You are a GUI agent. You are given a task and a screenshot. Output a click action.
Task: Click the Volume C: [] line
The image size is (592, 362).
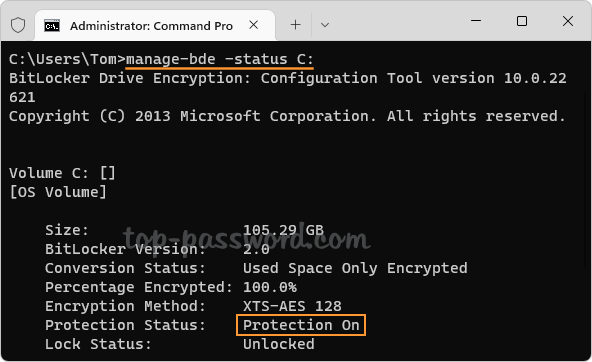[x=62, y=173]
